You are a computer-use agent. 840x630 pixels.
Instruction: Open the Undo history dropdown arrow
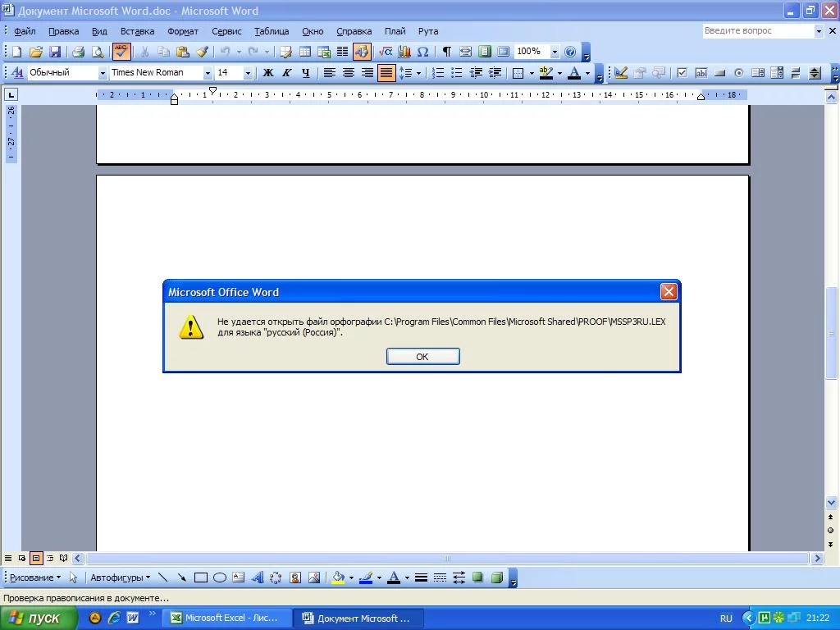(239, 52)
